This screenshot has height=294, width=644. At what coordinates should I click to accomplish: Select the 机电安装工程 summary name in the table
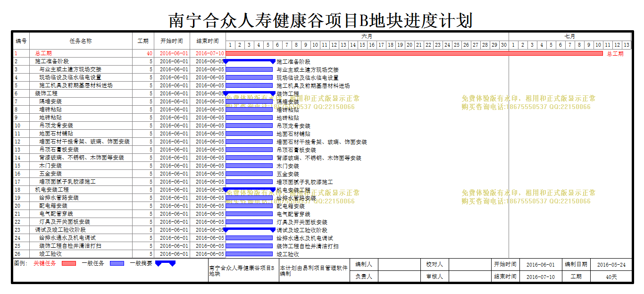52,190
